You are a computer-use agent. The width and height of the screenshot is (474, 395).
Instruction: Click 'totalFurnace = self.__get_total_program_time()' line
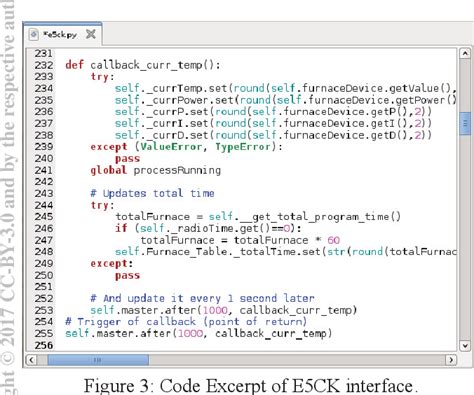point(258,217)
